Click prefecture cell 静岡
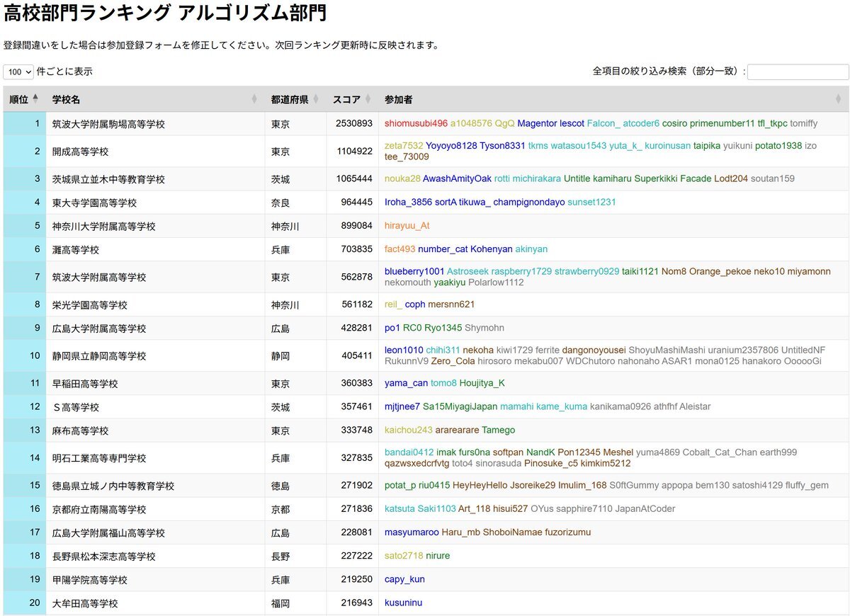Image resolution: width=850 pixels, height=616 pixels. 280,355
